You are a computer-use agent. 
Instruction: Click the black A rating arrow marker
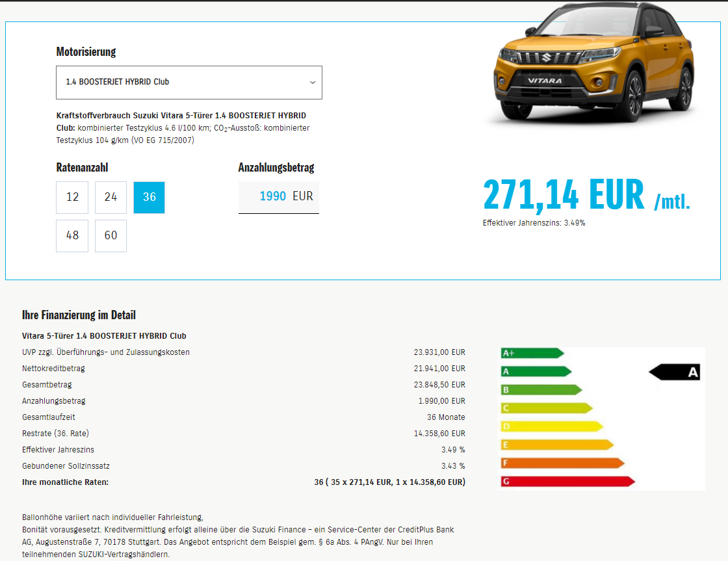pos(674,372)
